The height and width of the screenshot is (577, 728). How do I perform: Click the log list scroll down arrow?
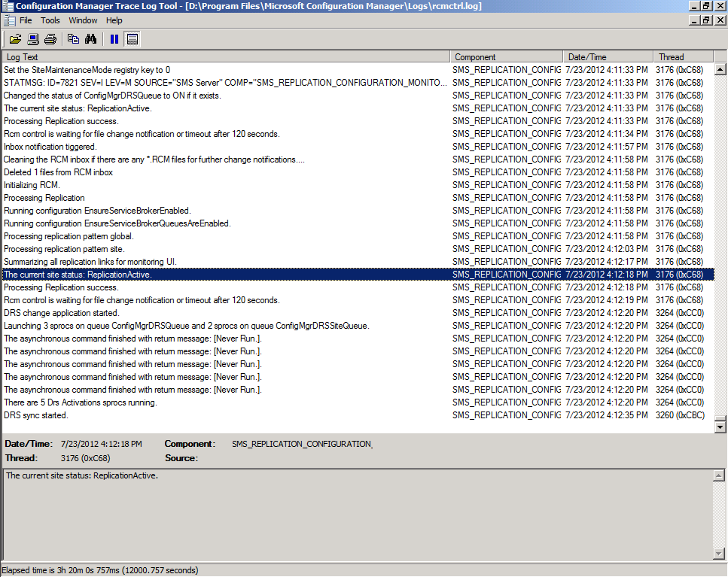(720, 427)
